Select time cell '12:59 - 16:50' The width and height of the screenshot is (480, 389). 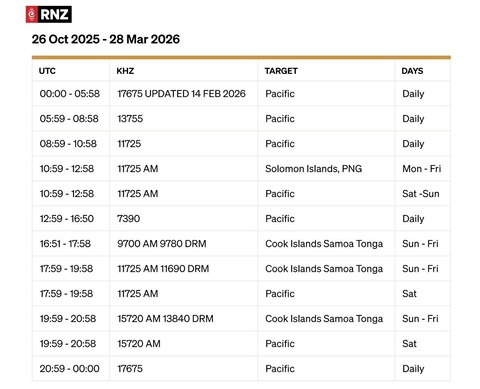point(67,219)
